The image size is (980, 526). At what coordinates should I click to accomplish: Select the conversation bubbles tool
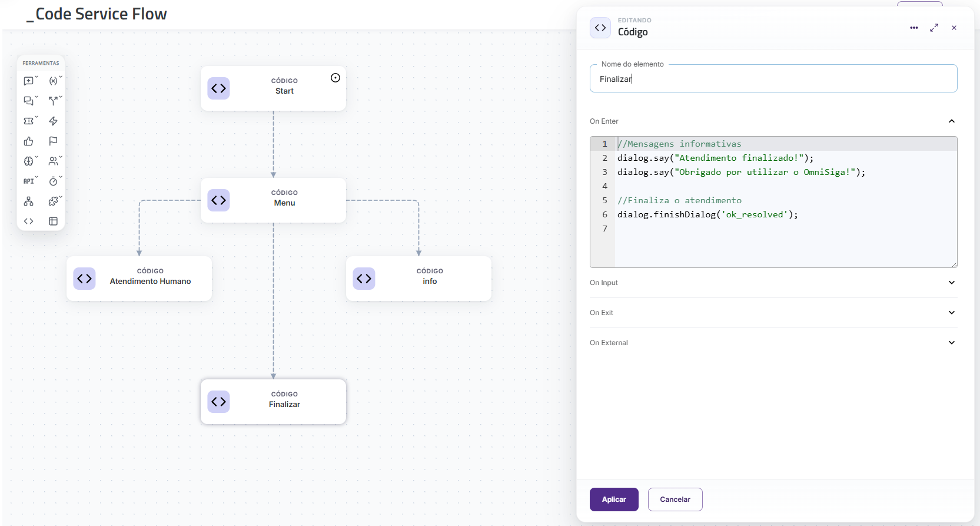pos(29,101)
